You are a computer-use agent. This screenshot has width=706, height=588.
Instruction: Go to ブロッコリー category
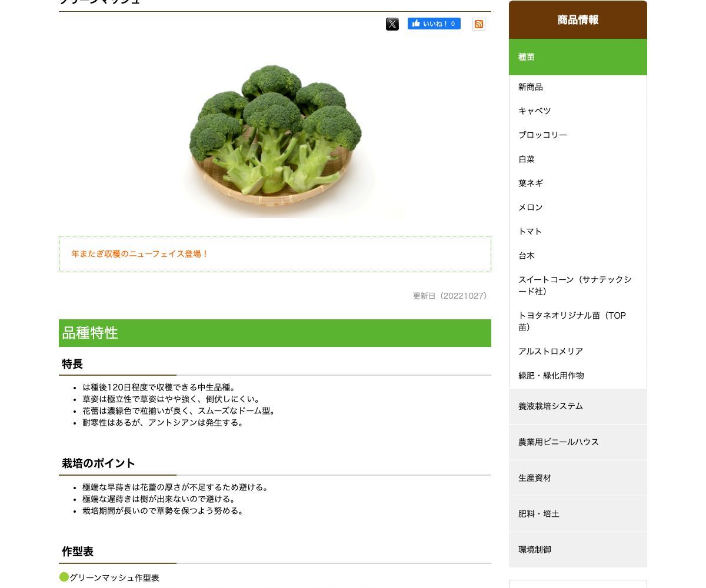point(542,135)
